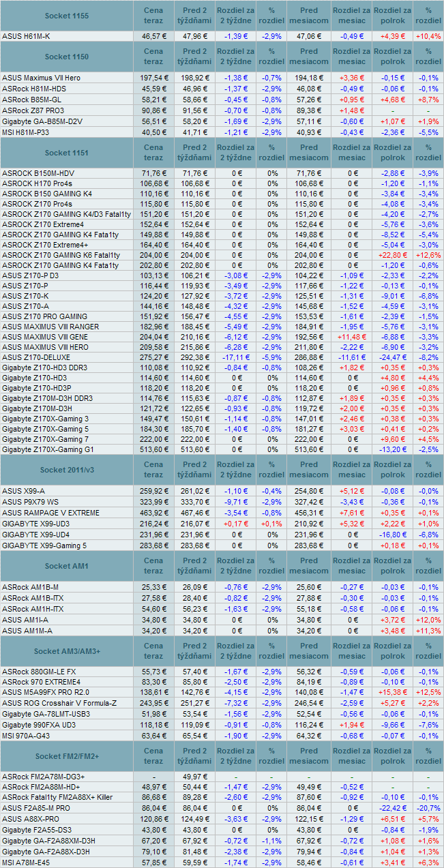Click the Socket 1151 section header

67,153
